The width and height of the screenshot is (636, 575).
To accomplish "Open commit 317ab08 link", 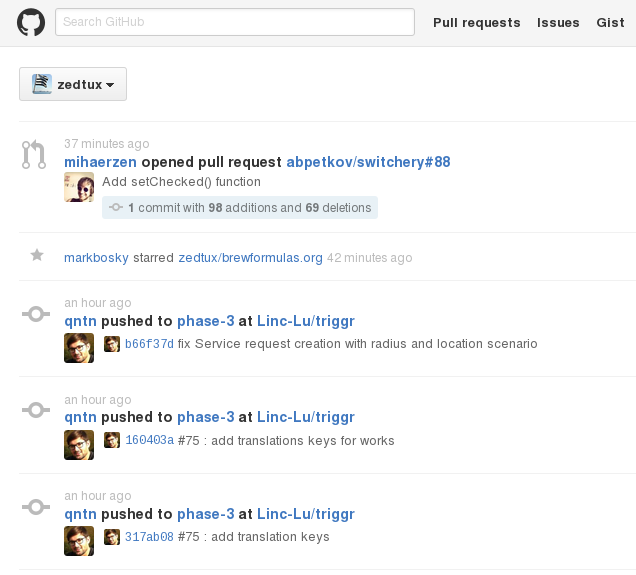I will (x=149, y=537).
